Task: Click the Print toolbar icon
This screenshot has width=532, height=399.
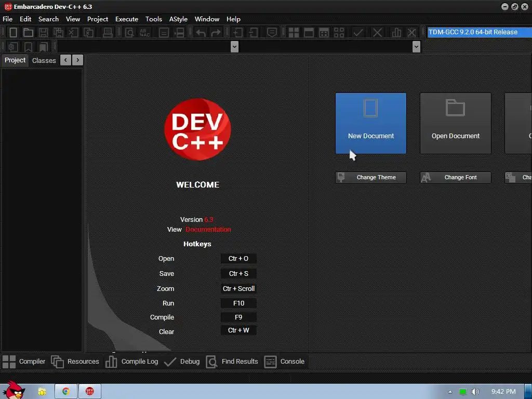Action: (108, 33)
